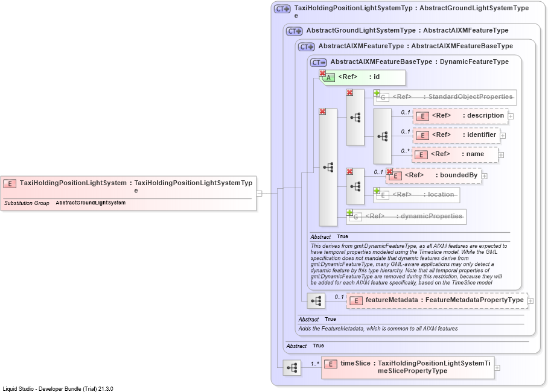Select sequence compositor leading to StandardObjectProperties
Image resolution: width=548 pixels, height=392 pixels.
(355, 118)
